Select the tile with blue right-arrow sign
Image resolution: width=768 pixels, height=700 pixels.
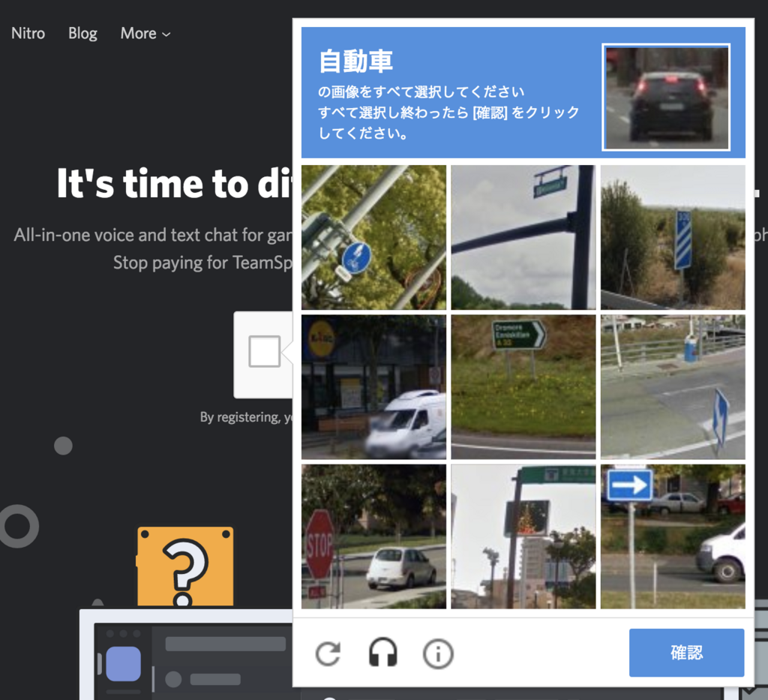[x=673, y=537]
